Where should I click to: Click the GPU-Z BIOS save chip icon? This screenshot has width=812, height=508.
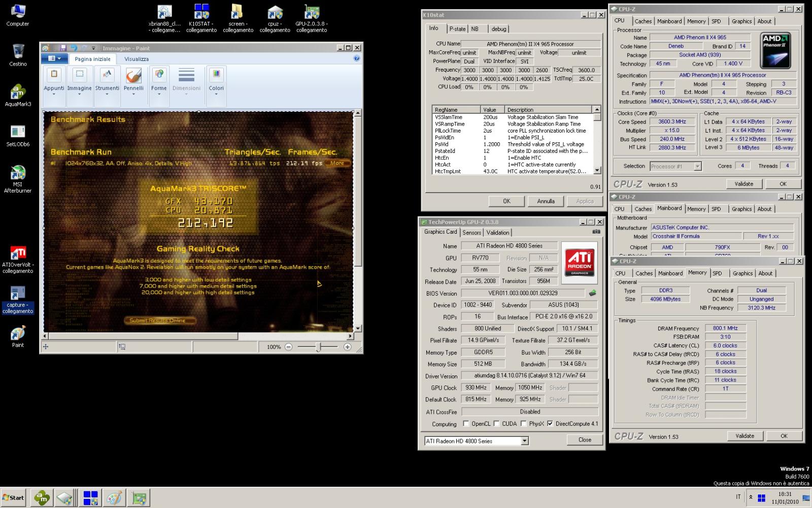click(592, 293)
